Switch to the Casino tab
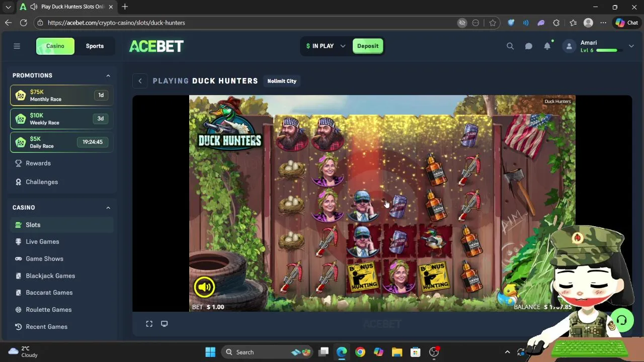Image resolution: width=644 pixels, height=362 pixels. pos(55,46)
